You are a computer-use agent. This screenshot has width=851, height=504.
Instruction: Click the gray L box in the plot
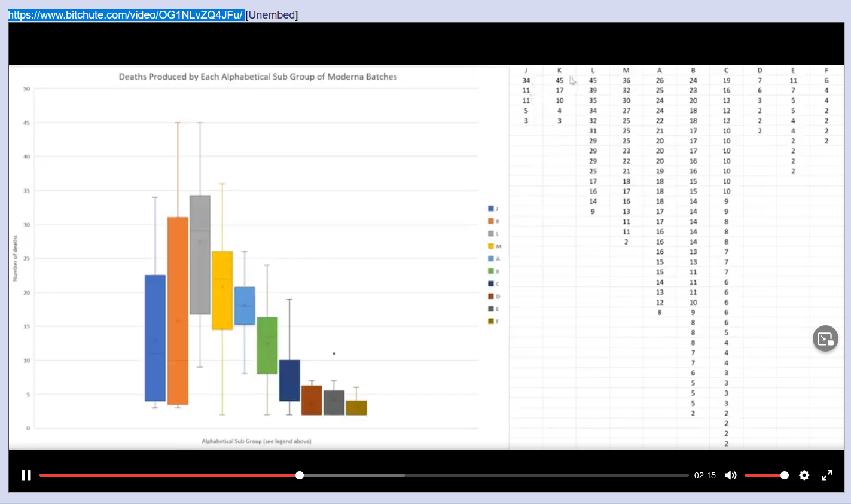pyautogui.click(x=200, y=255)
